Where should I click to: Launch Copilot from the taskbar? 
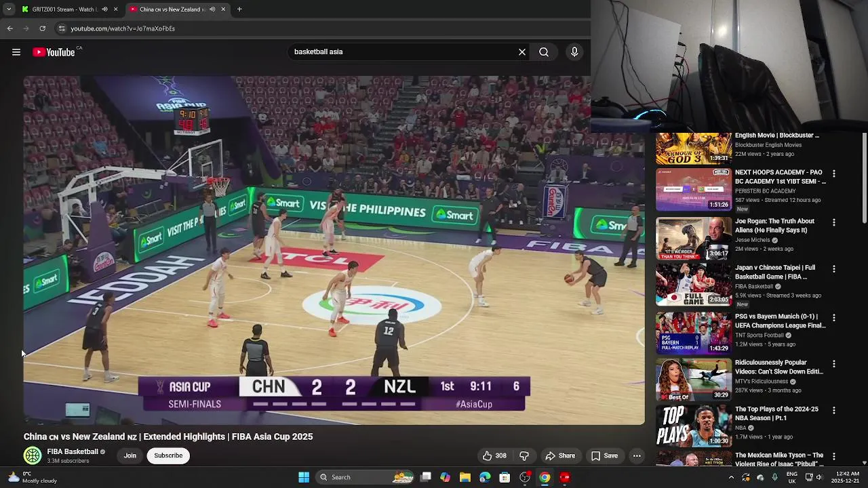[445, 477]
